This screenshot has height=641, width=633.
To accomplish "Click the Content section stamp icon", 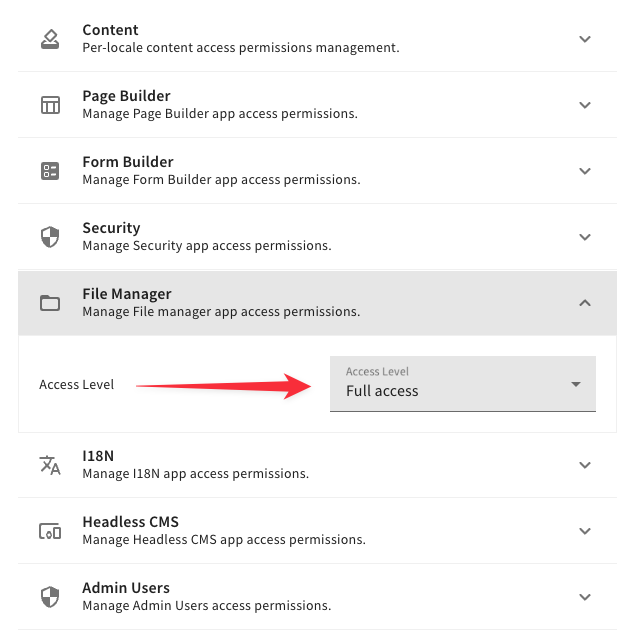I will point(50,39).
